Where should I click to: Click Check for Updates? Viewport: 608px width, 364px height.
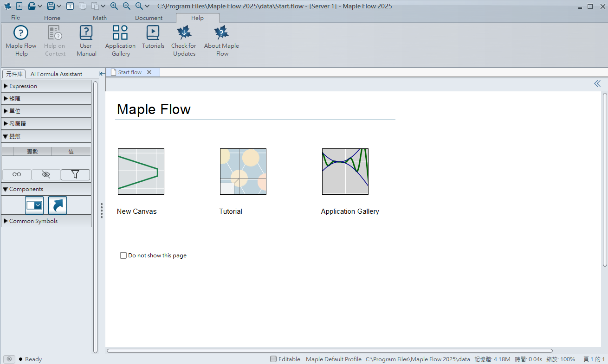pyautogui.click(x=184, y=41)
